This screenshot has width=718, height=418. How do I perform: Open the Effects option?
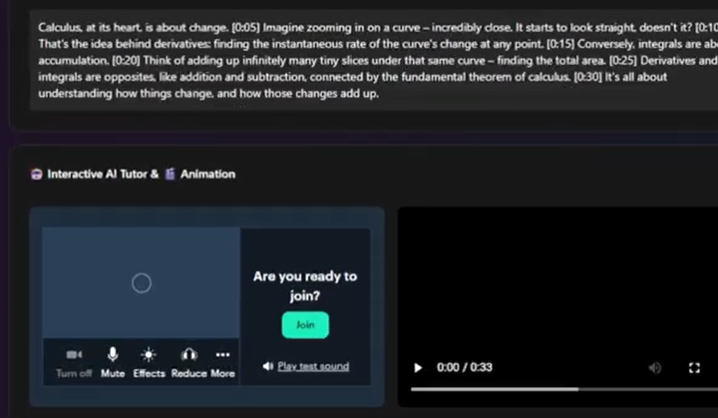[149, 362]
